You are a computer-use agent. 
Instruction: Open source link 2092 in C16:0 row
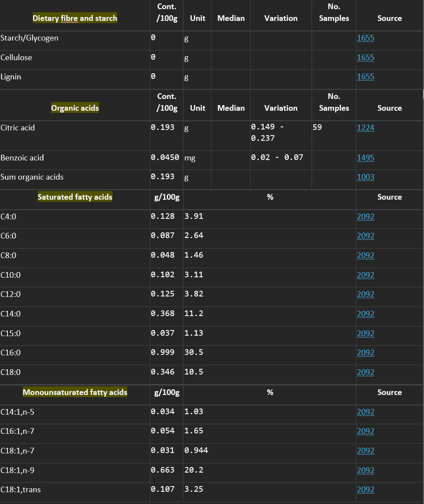(366, 353)
